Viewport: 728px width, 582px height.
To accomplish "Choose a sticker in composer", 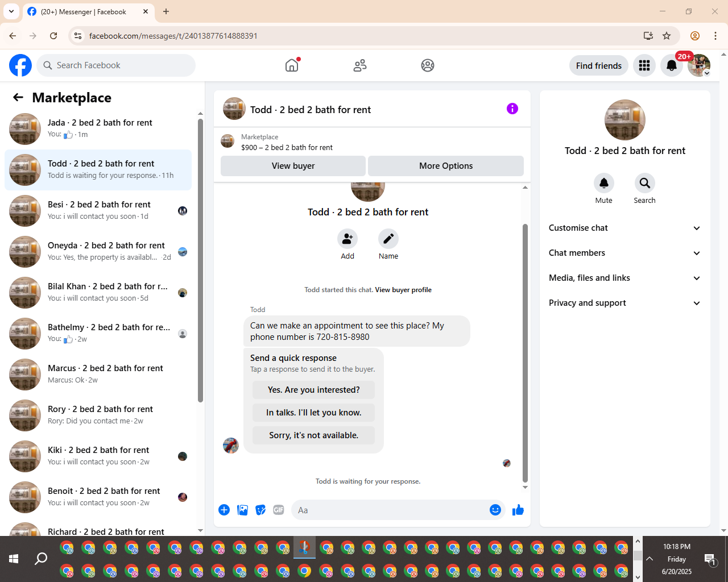I will (x=260, y=510).
